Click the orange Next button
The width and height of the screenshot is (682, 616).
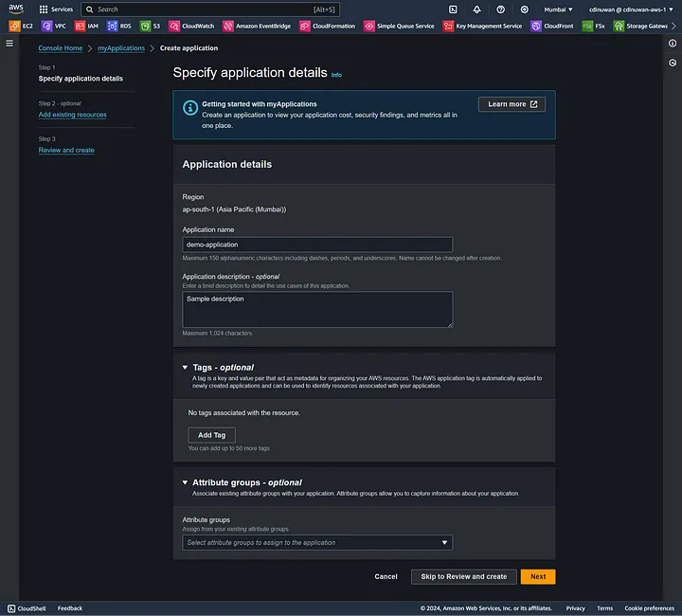[x=538, y=576]
